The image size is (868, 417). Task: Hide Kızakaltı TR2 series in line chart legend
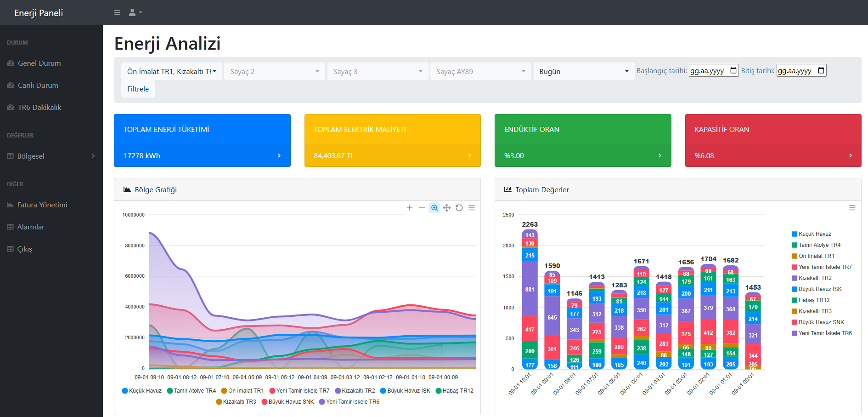tap(355, 391)
